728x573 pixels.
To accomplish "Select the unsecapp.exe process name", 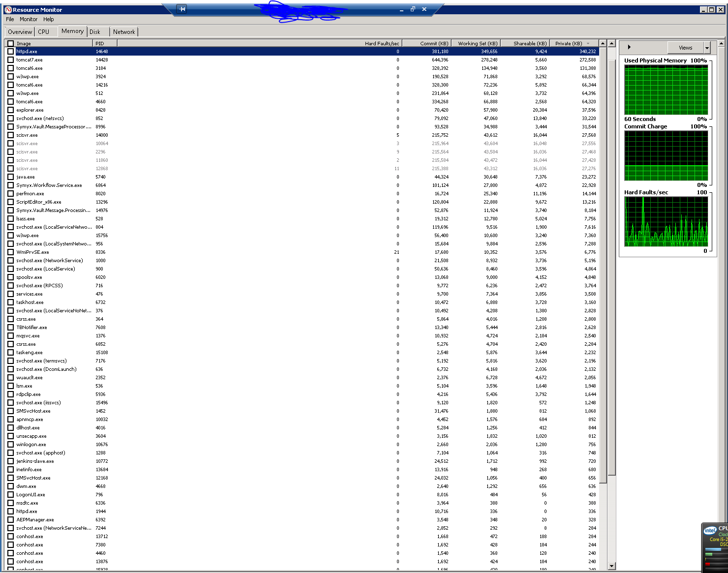I will pyautogui.click(x=31, y=436).
